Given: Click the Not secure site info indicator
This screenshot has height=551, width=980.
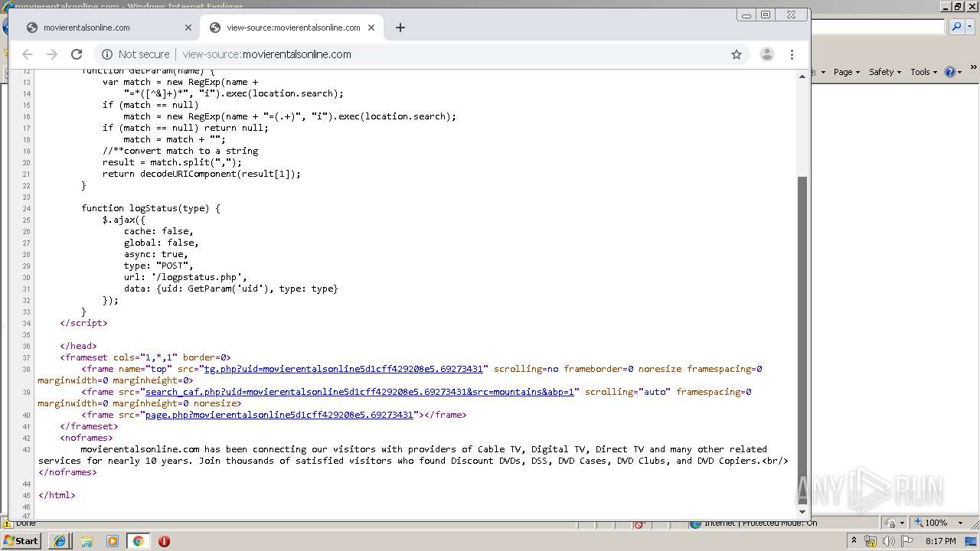Looking at the screenshot, I should pyautogui.click(x=135, y=54).
